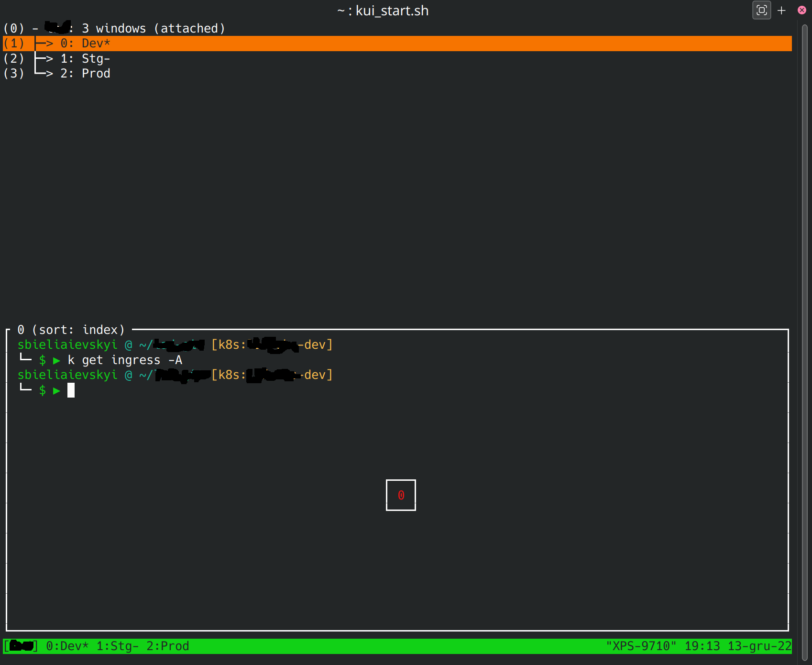Click the '(2)' shortcut key label
Screen dimensions: 812x665
point(14,58)
